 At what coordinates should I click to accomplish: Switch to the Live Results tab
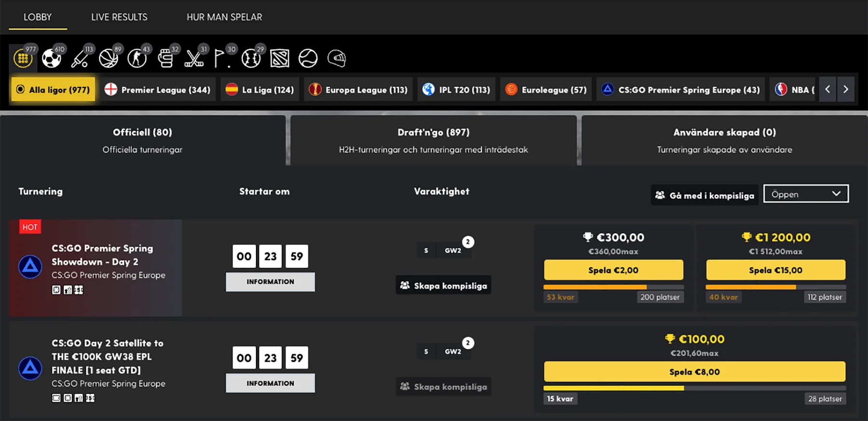click(119, 17)
